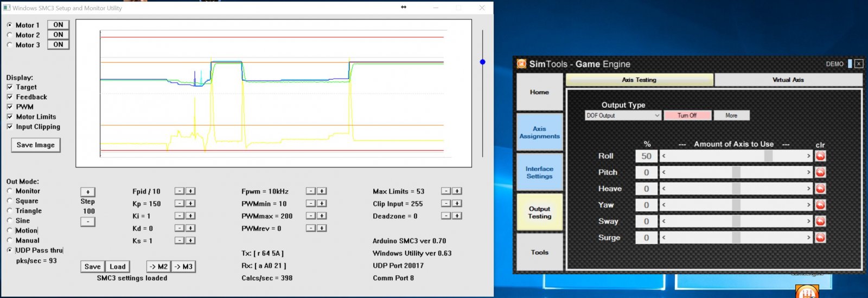Select Motion out mode
The width and height of the screenshot is (868, 298).
(x=10, y=230)
